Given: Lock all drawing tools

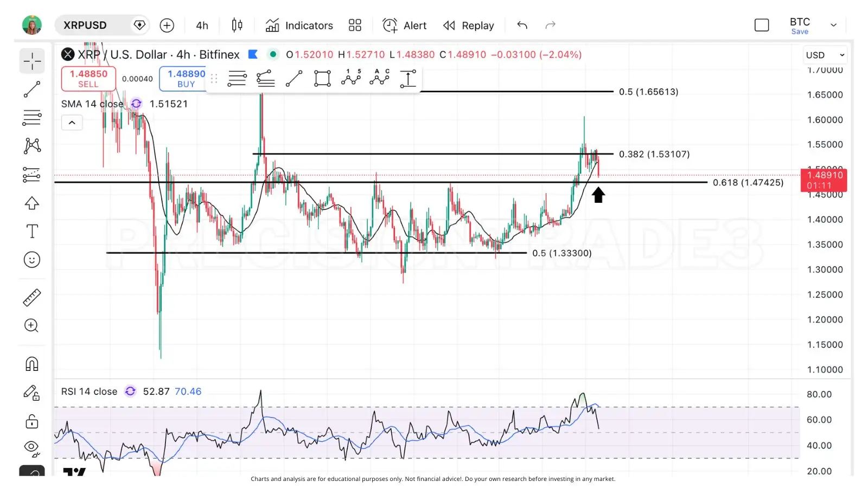Looking at the screenshot, I should pos(31,421).
